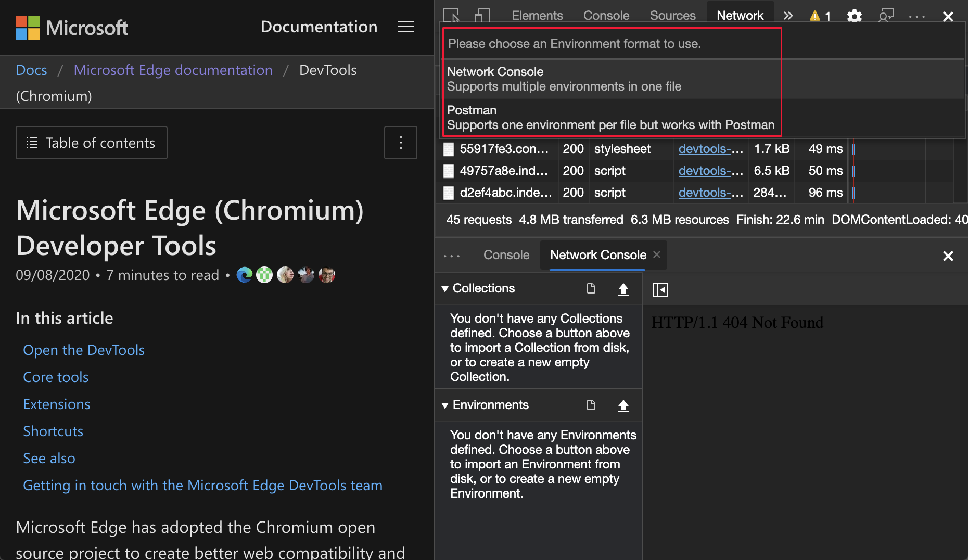Open the overflow menu next to Console tab
Screen dimensions: 968x560
pyautogui.click(x=451, y=255)
